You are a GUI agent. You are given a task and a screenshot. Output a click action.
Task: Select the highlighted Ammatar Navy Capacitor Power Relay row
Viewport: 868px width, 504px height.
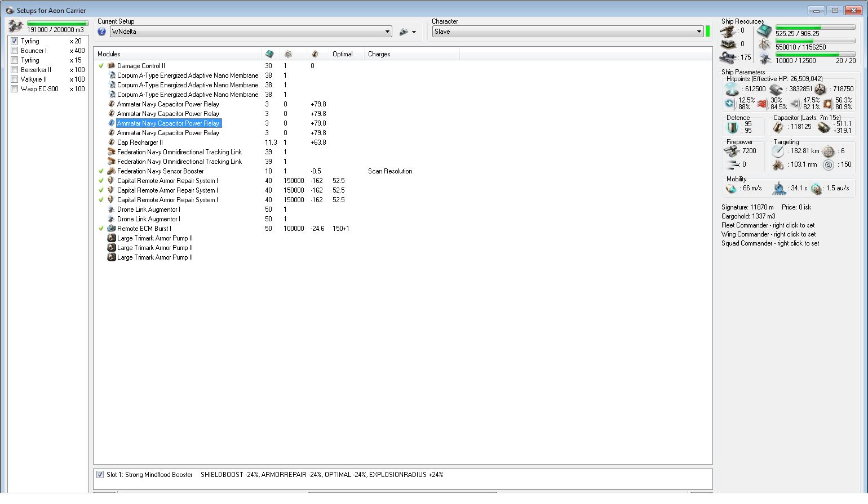[x=169, y=123]
